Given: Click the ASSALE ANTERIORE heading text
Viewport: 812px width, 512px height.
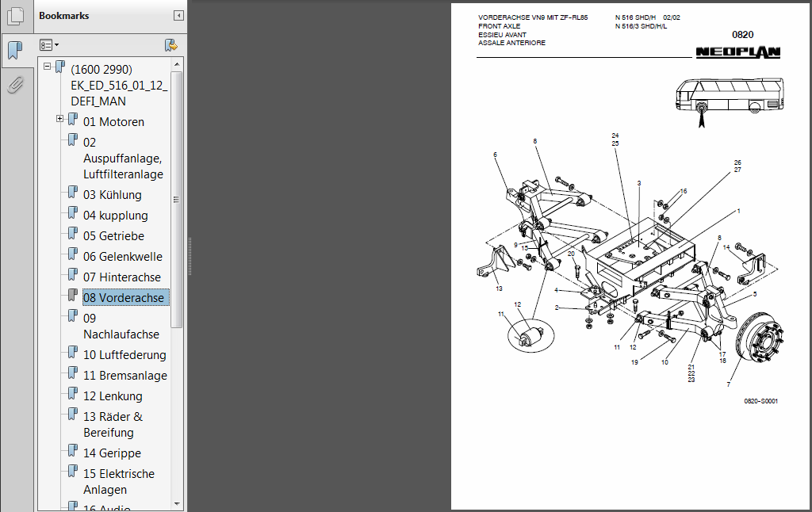Looking at the screenshot, I should click(x=511, y=43).
